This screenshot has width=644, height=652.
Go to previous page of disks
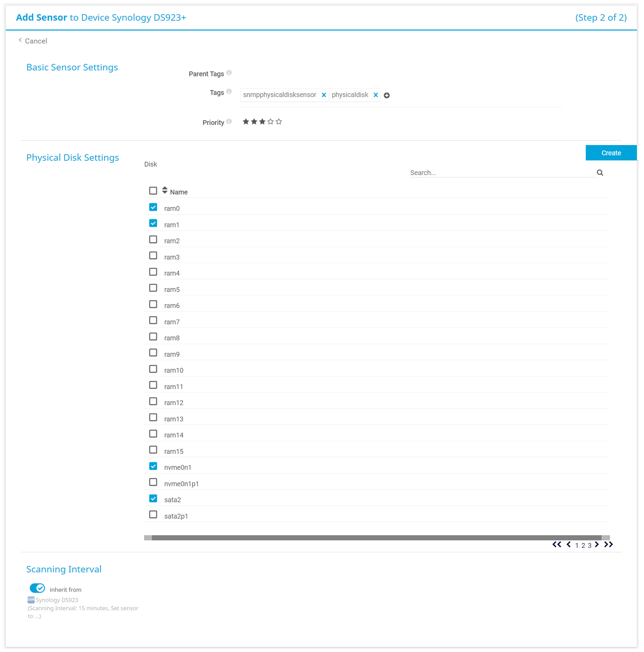[x=568, y=544]
